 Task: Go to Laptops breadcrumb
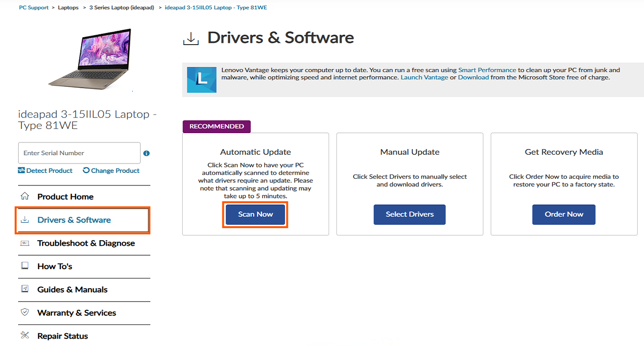[x=68, y=8]
